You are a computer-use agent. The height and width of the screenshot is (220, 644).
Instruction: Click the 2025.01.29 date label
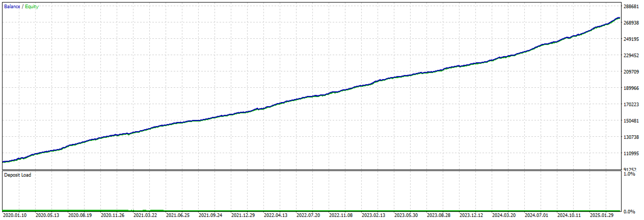[x=602, y=216]
